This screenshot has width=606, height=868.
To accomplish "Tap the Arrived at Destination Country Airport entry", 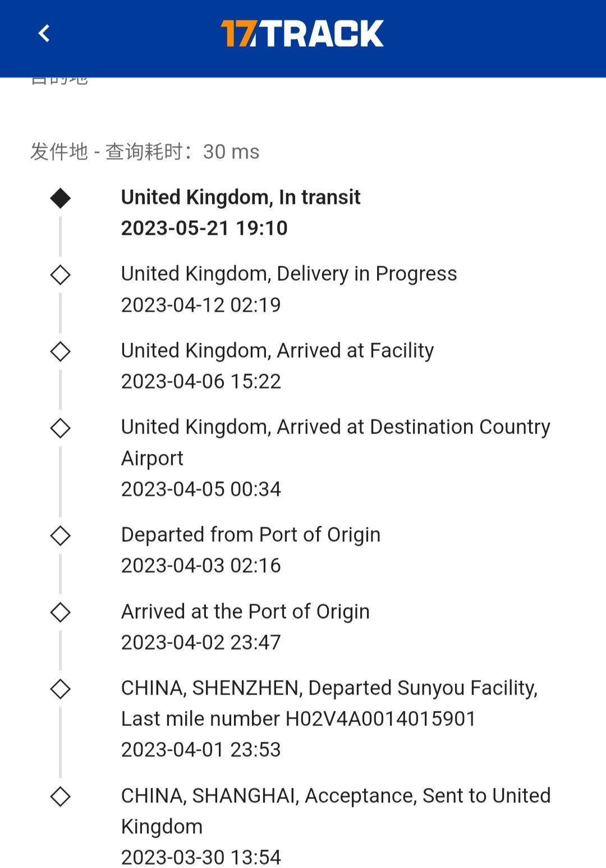I will pos(336,442).
